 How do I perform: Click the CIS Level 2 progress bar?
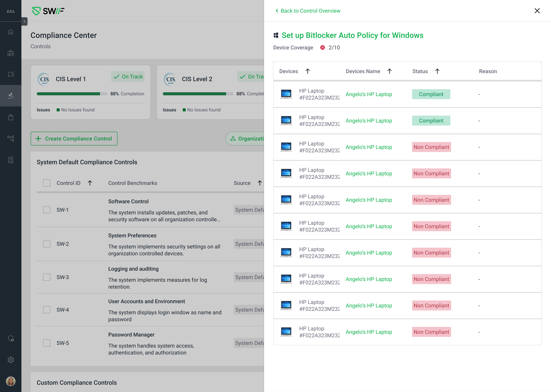198,94
